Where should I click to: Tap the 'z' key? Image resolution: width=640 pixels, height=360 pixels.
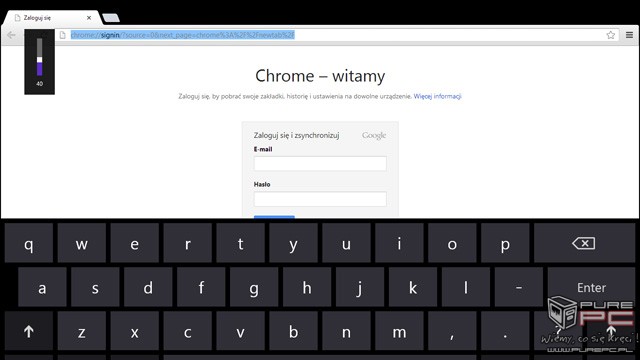[x=82, y=331]
